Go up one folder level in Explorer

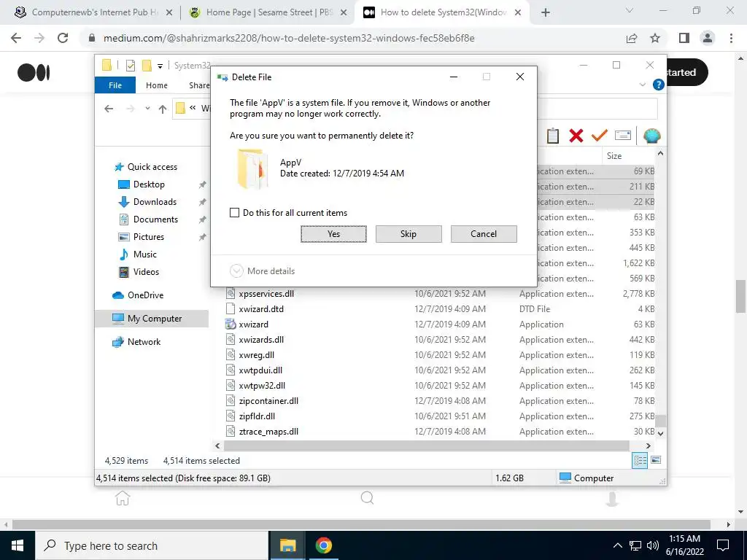pos(163,109)
